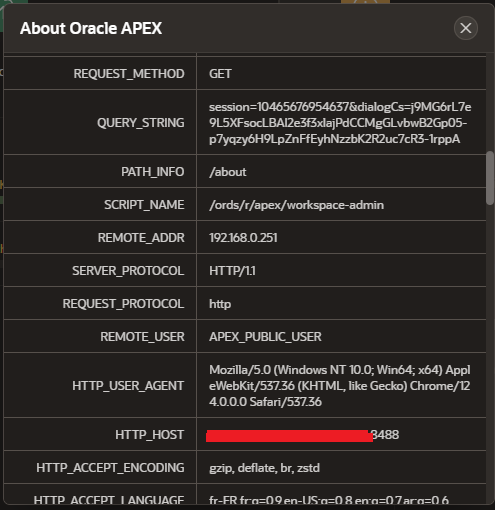Click the session query string value
This screenshot has width=495, height=510.
point(340,123)
